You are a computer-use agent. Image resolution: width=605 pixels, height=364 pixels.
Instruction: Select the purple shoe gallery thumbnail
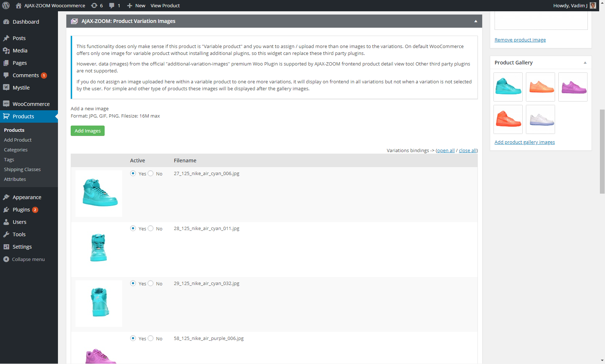click(573, 87)
